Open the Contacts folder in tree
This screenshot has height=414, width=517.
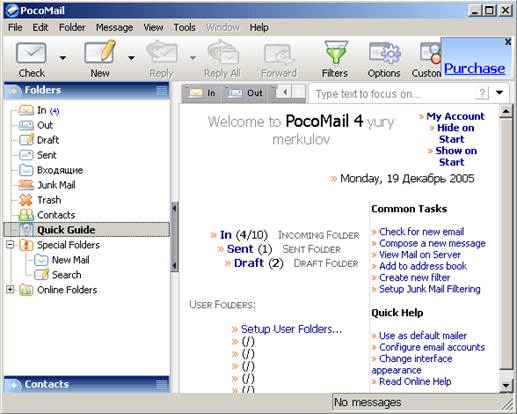56,215
